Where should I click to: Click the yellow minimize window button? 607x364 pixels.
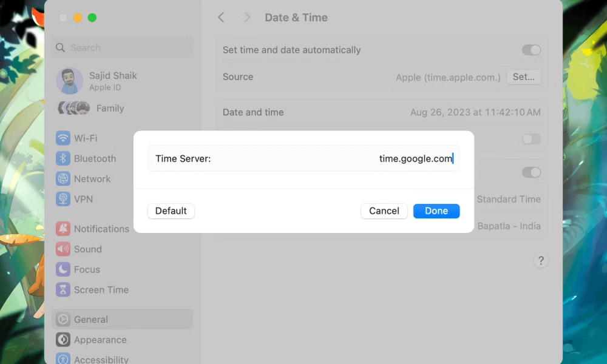click(x=78, y=18)
